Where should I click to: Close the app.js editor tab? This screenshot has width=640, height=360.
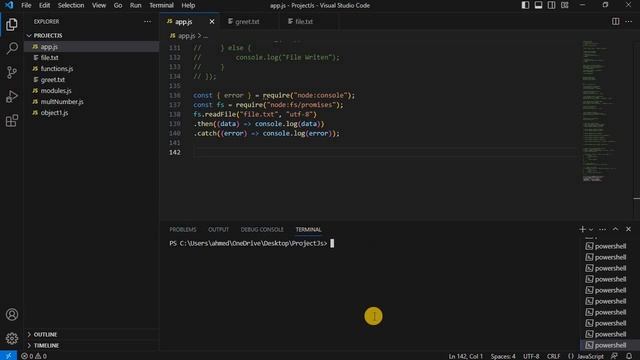[212, 22]
